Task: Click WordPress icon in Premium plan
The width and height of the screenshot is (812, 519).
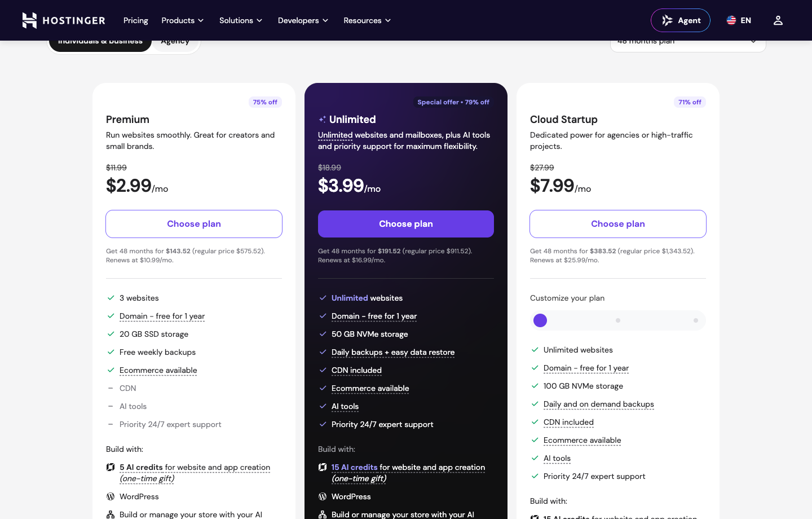Action: click(x=111, y=496)
